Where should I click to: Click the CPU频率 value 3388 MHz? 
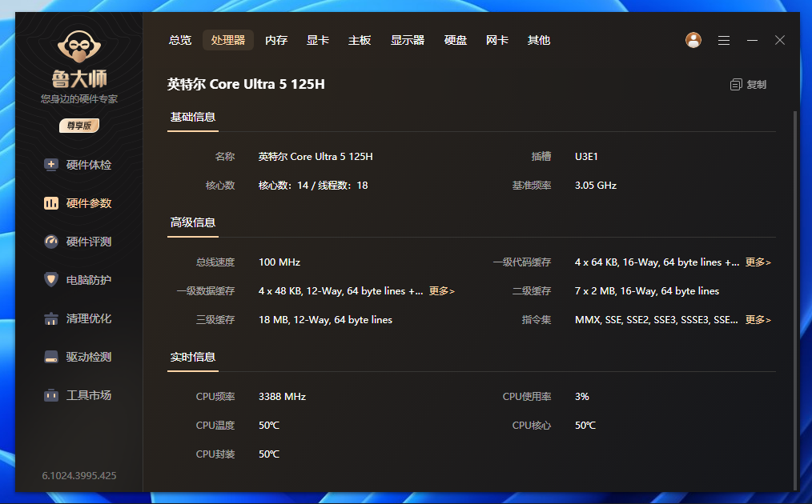point(282,396)
